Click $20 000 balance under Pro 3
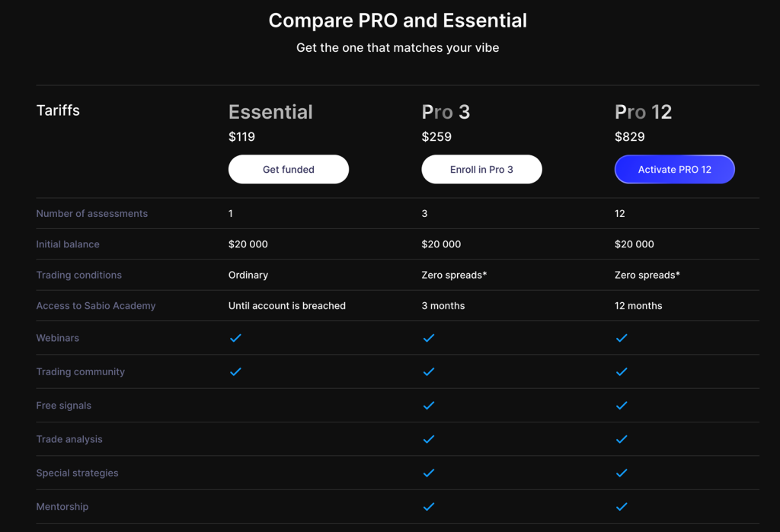This screenshot has width=780, height=532. click(x=441, y=244)
